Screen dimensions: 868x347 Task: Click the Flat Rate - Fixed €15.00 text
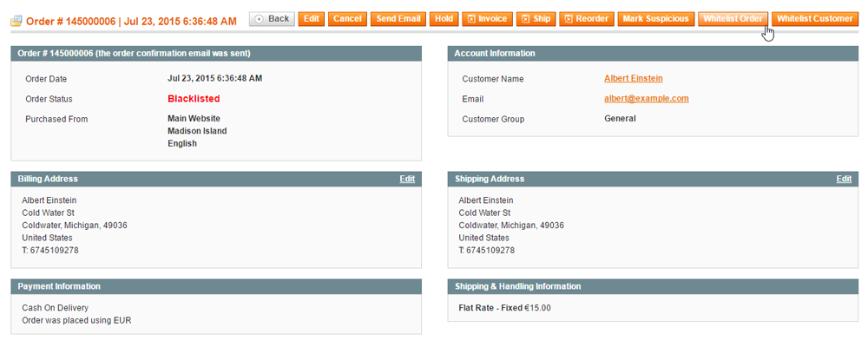[505, 308]
